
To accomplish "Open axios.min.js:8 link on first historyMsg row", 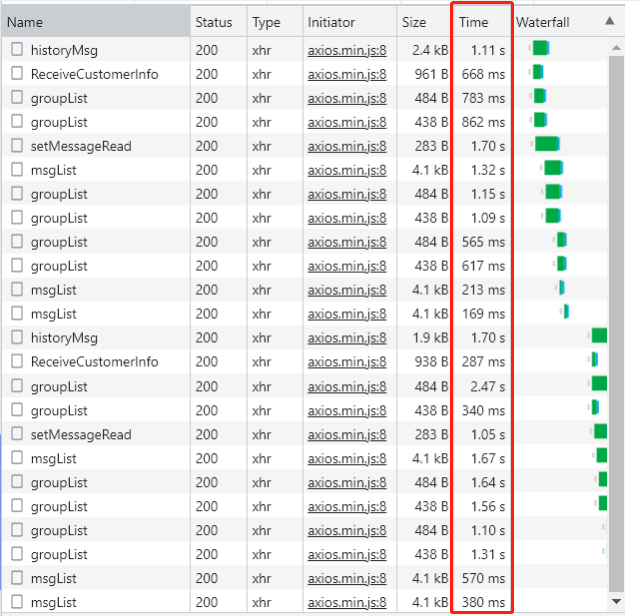I will point(347,50).
